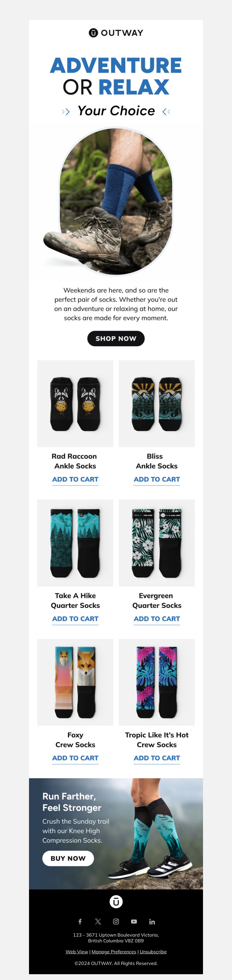Image resolution: width=232 pixels, height=980 pixels.
Task: Add Rad Raccoon Ankle Socks to cart
Action: tap(75, 479)
